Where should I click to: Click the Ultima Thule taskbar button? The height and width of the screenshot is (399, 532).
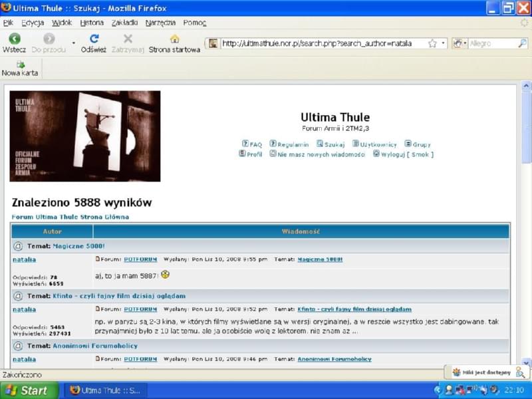pos(106,390)
